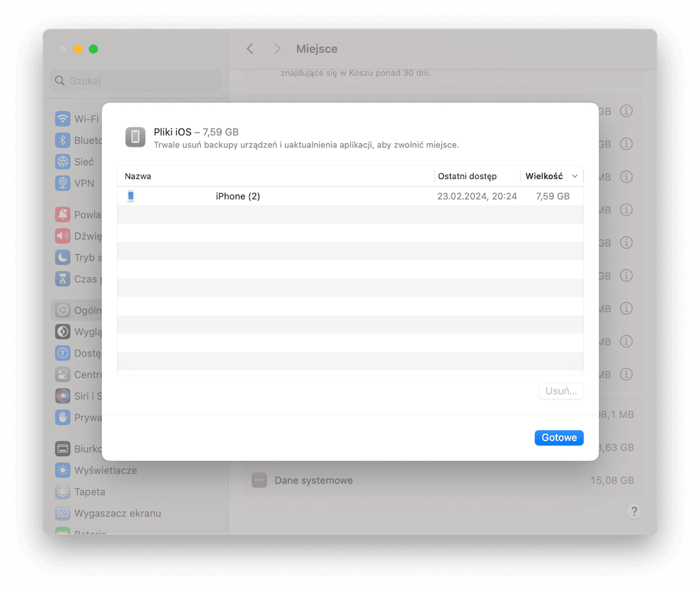Click the yellow minimize window button
700x591 pixels.
coord(78,49)
